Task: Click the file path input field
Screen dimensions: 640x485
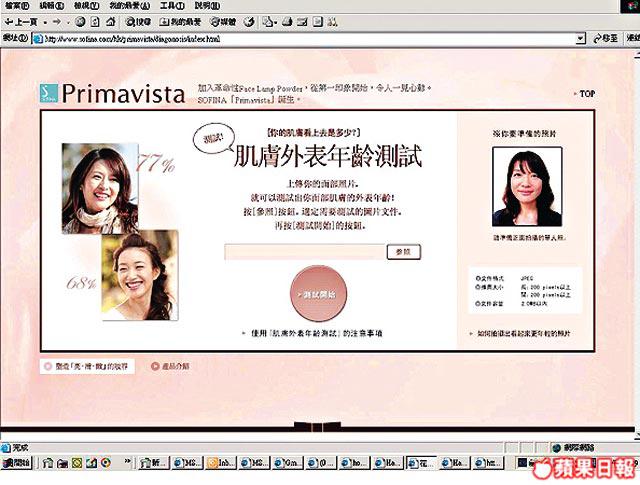Action: click(x=304, y=252)
